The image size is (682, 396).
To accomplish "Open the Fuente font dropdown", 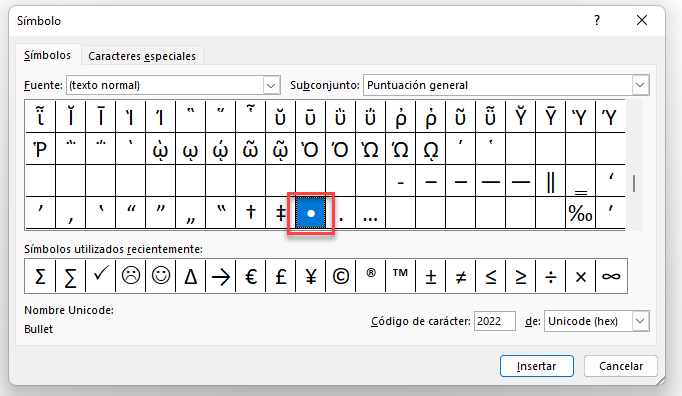I will 271,85.
